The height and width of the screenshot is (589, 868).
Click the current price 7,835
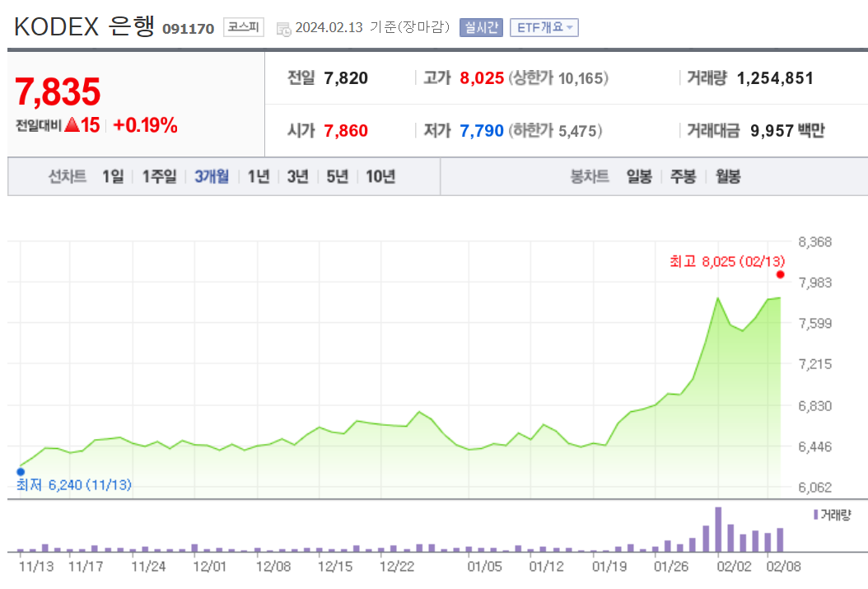coord(58,92)
